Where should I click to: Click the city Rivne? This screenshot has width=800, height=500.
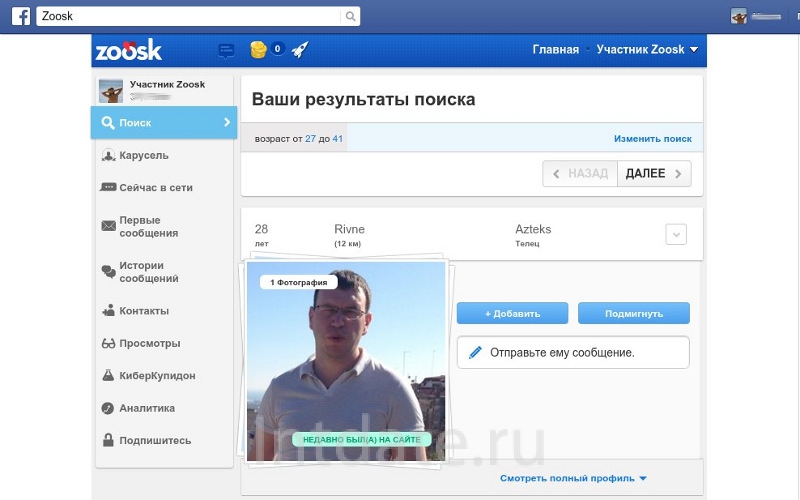[349, 229]
